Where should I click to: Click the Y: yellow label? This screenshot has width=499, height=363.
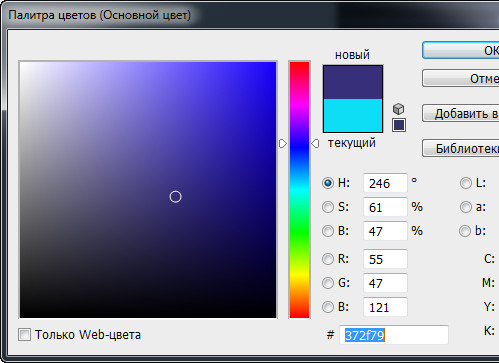pyautogui.click(x=489, y=307)
